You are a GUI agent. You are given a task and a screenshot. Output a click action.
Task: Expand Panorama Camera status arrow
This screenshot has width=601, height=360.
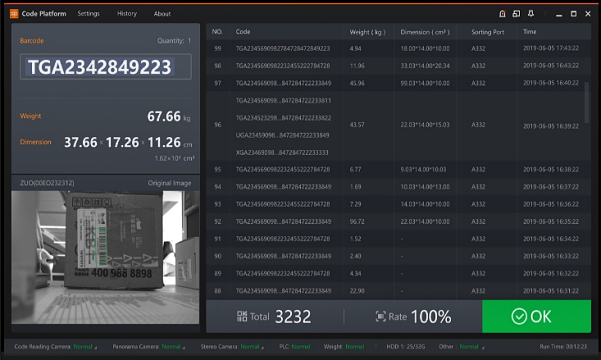coord(184,347)
